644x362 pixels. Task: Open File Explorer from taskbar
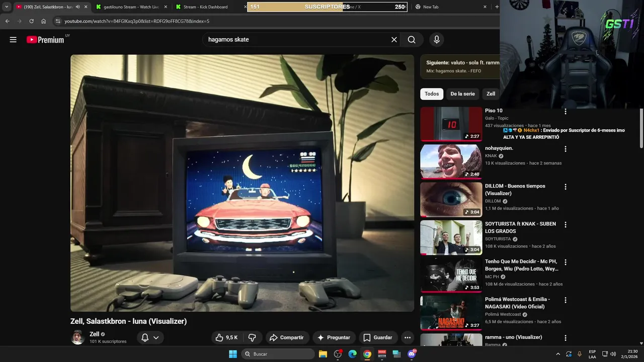click(323, 354)
